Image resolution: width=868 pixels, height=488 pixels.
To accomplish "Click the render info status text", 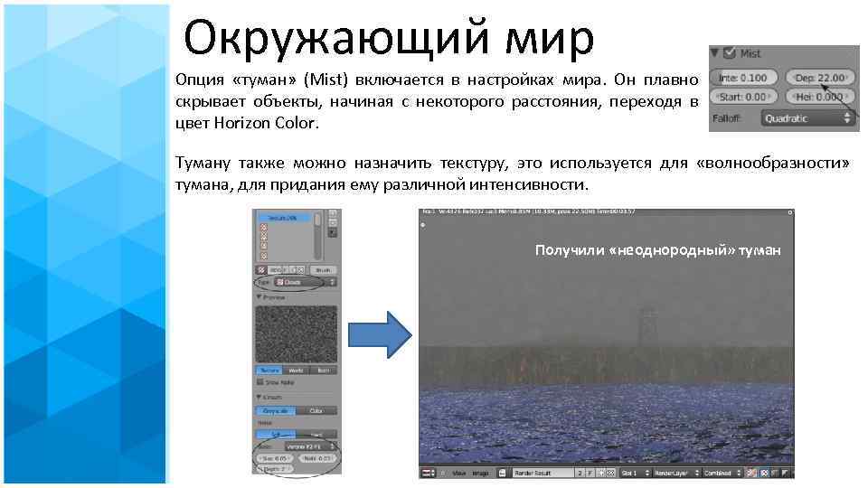I will click(529, 211).
